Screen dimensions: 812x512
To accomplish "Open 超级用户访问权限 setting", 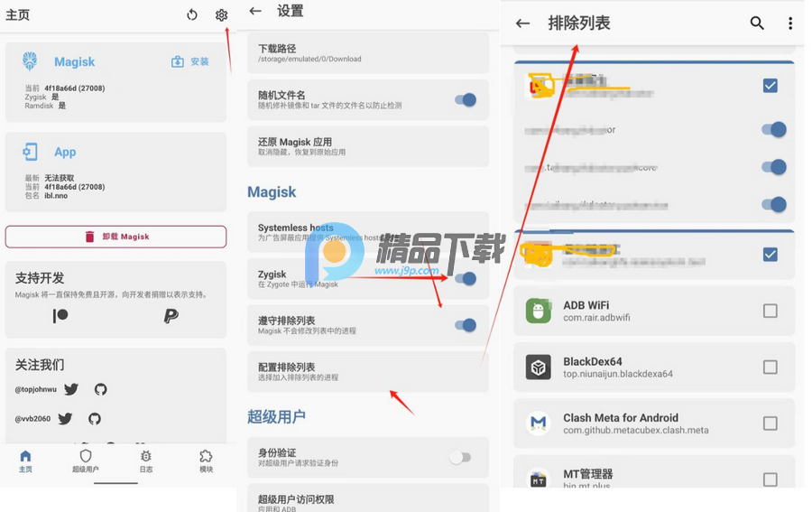I will tap(368, 498).
